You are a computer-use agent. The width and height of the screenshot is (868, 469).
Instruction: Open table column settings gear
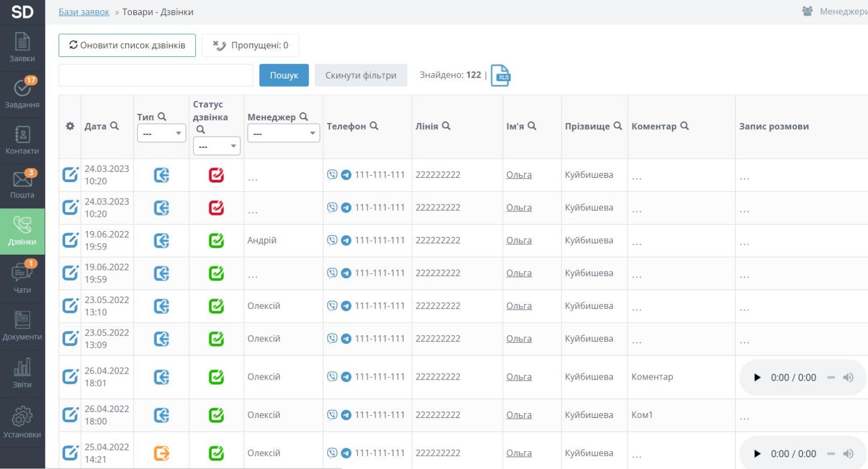tap(70, 126)
